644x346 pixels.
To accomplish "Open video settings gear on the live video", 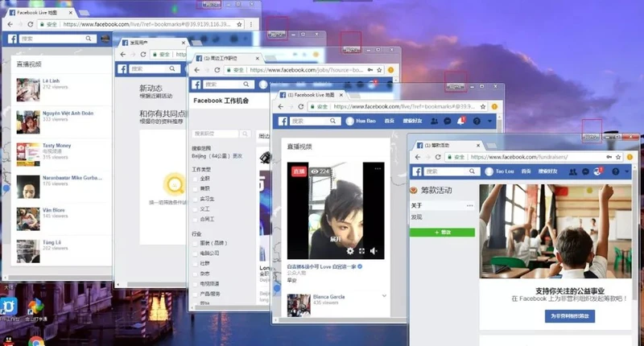I will tap(350, 251).
